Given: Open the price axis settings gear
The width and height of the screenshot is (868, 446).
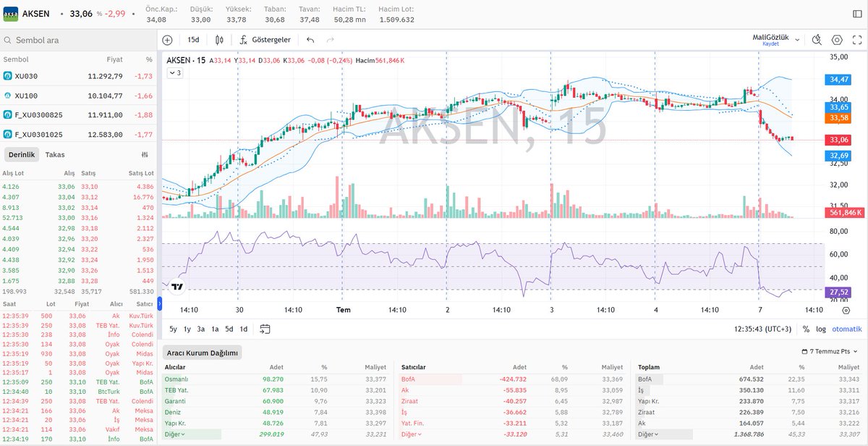Looking at the screenshot, I should click(x=846, y=309).
